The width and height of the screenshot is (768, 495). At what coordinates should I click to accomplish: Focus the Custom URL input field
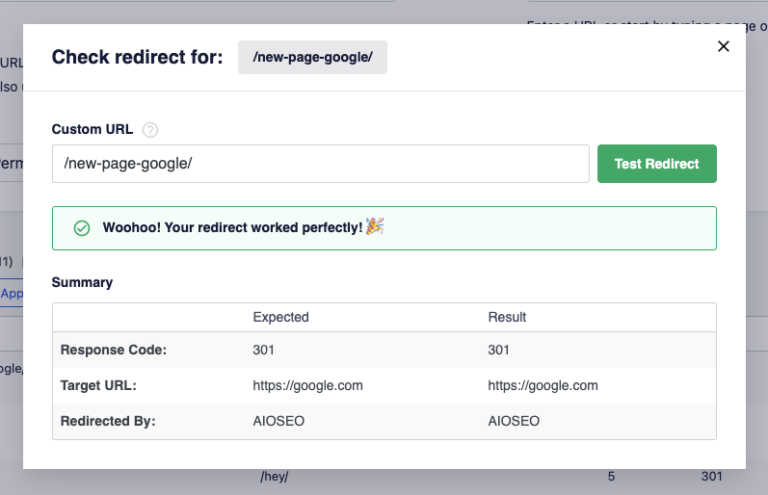tap(320, 164)
